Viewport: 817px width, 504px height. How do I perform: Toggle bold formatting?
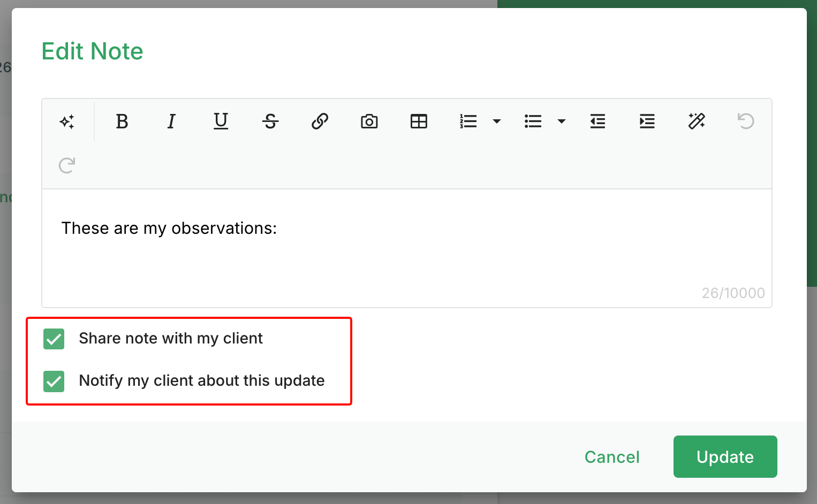click(x=122, y=121)
